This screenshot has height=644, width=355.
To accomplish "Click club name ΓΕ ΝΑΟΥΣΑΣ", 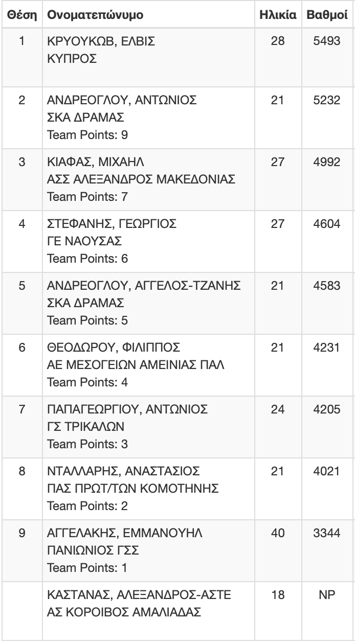I will point(84,241).
